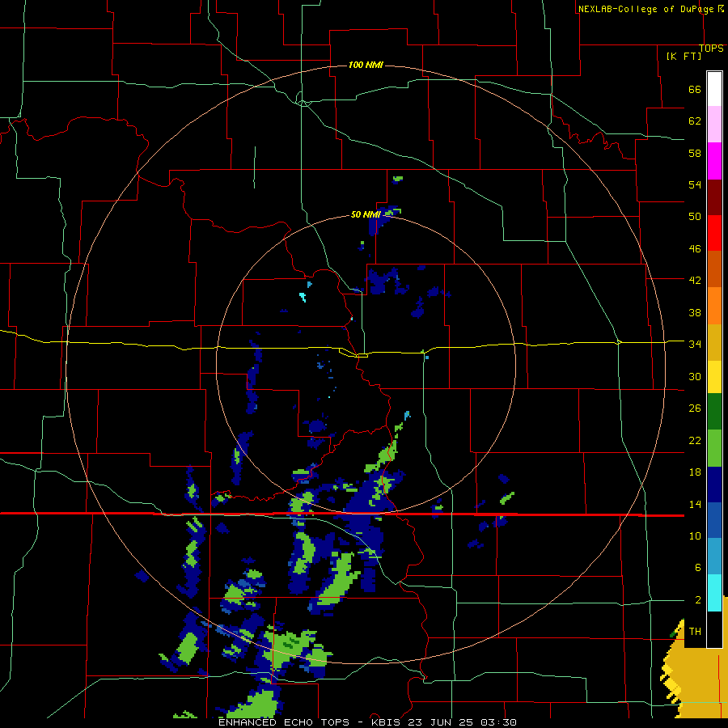
Task: Click the 'ENHANCED ECHO TOPS' product title
Action: point(284,722)
